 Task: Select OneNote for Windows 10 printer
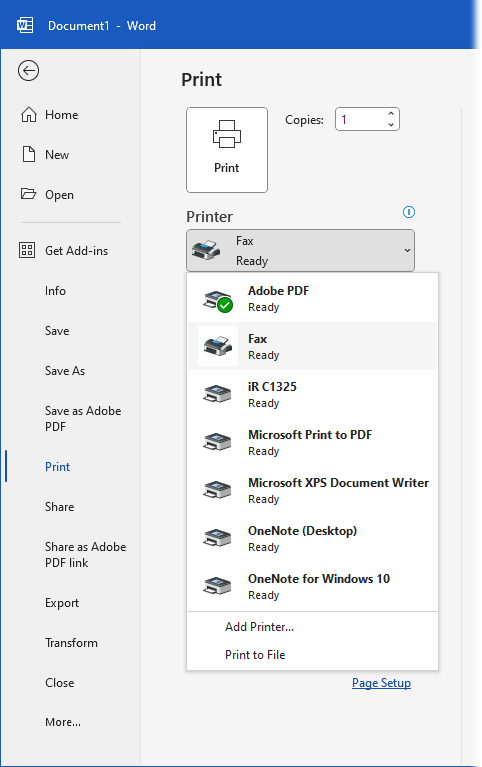coord(313,586)
